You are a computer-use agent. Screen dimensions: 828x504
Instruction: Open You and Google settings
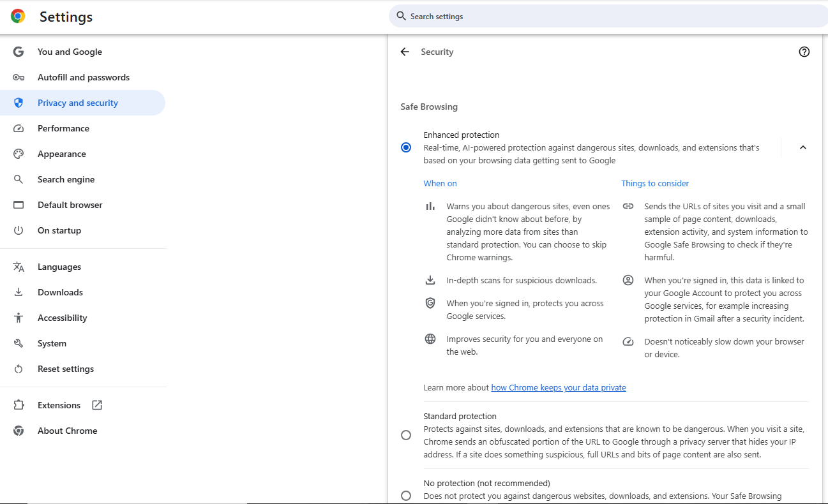point(70,52)
